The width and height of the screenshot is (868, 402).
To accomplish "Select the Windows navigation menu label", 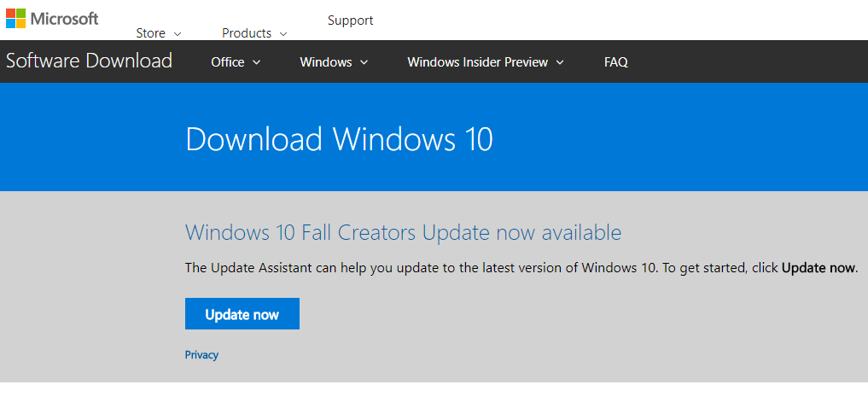I will tap(325, 62).
